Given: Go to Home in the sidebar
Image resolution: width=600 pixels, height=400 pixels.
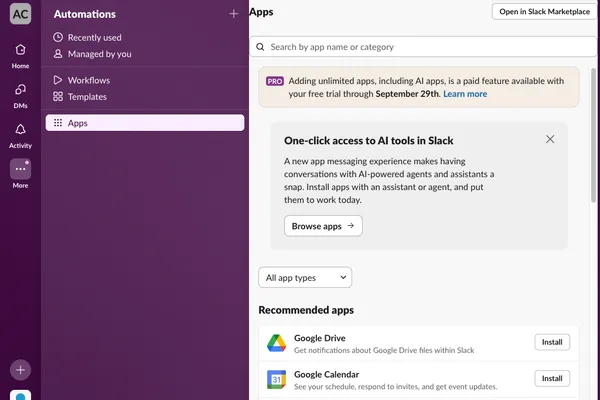Looking at the screenshot, I should 20,56.
